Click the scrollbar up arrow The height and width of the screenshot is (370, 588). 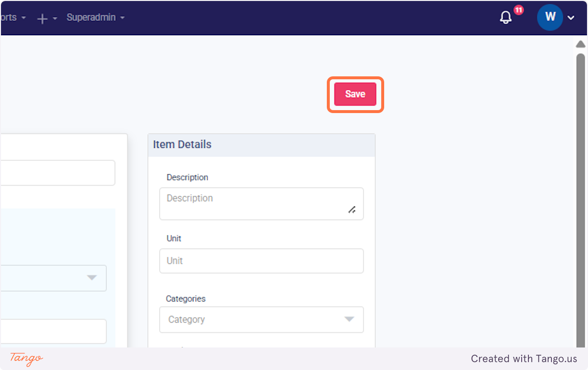(x=581, y=44)
